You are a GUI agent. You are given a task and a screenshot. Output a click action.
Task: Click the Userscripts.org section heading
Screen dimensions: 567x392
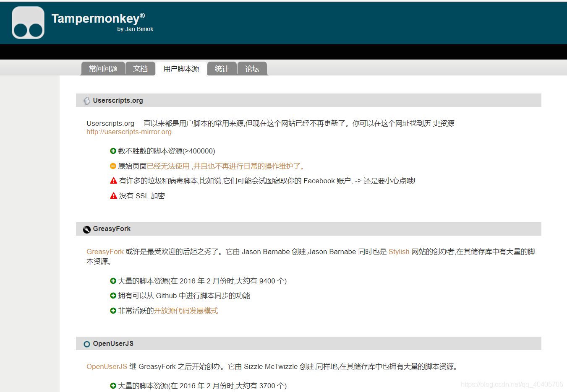(x=118, y=101)
